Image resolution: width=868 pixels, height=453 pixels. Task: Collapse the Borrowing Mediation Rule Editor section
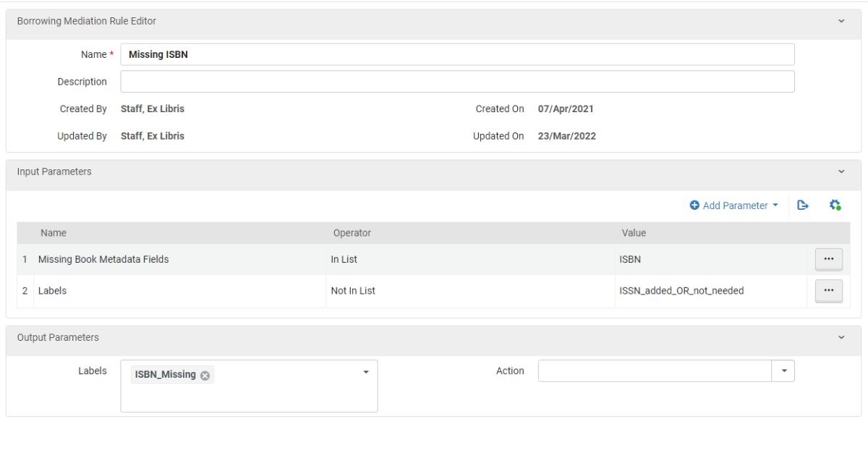pos(841,21)
